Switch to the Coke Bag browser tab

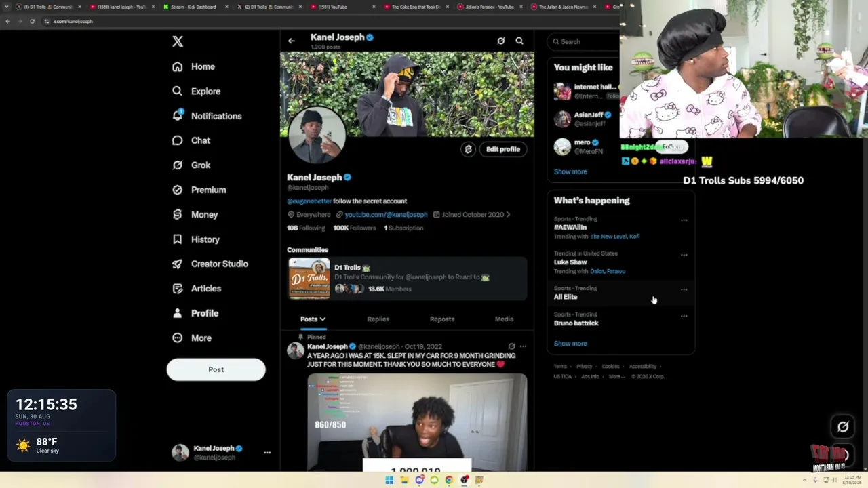(x=415, y=7)
